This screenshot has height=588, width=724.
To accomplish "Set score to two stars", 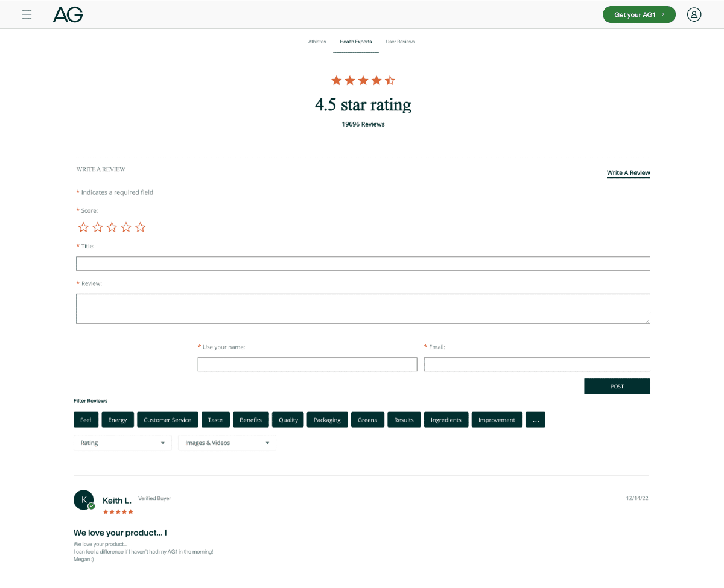I will pyautogui.click(x=98, y=227).
